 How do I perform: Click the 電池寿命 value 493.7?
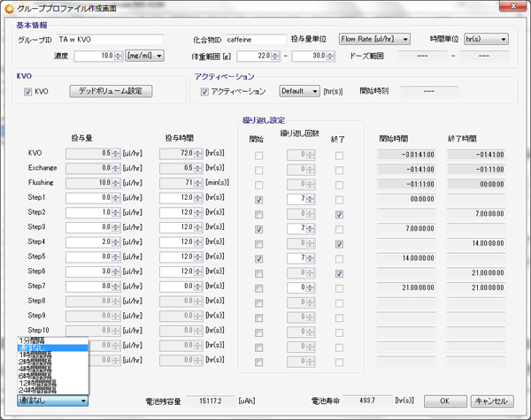367,401
